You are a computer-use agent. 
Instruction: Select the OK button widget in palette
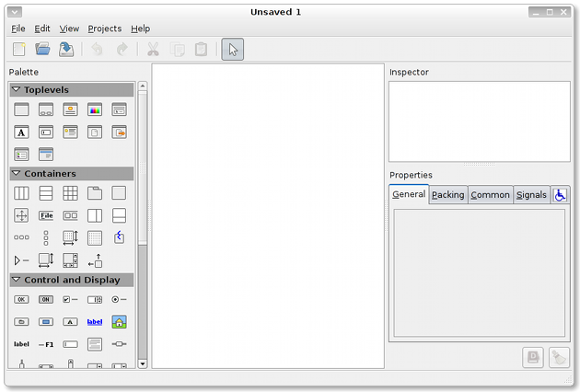coord(21,300)
